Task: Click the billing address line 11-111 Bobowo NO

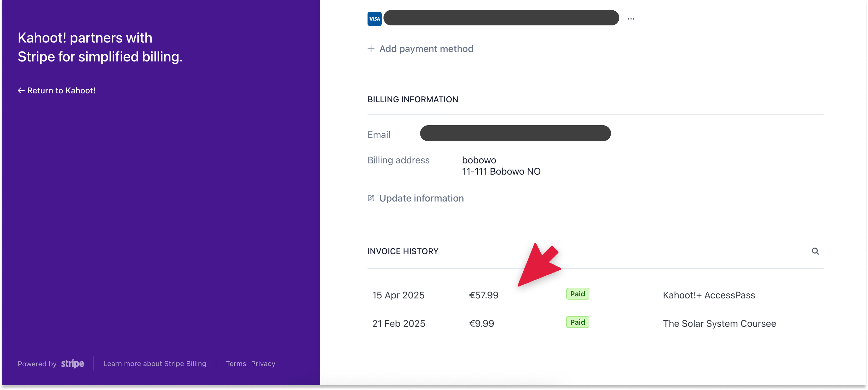Action: coord(501,171)
